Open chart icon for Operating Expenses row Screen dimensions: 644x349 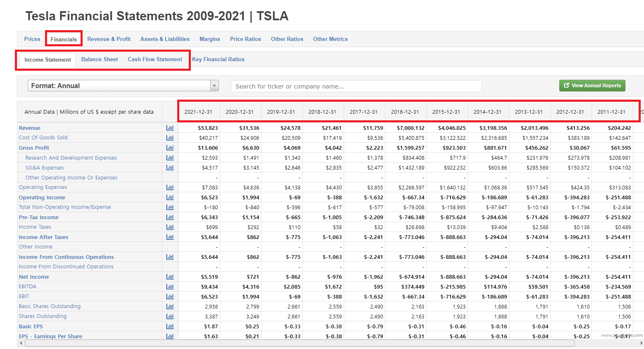tap(170, 187)
